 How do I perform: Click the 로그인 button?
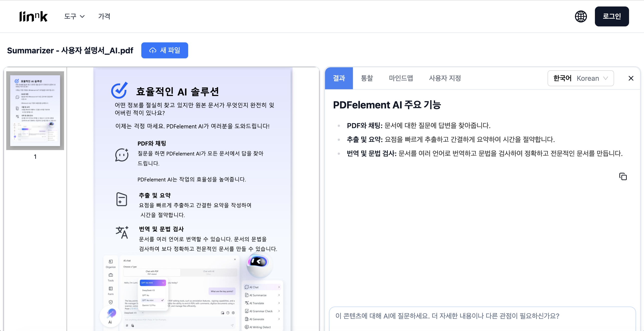point(612,16)
